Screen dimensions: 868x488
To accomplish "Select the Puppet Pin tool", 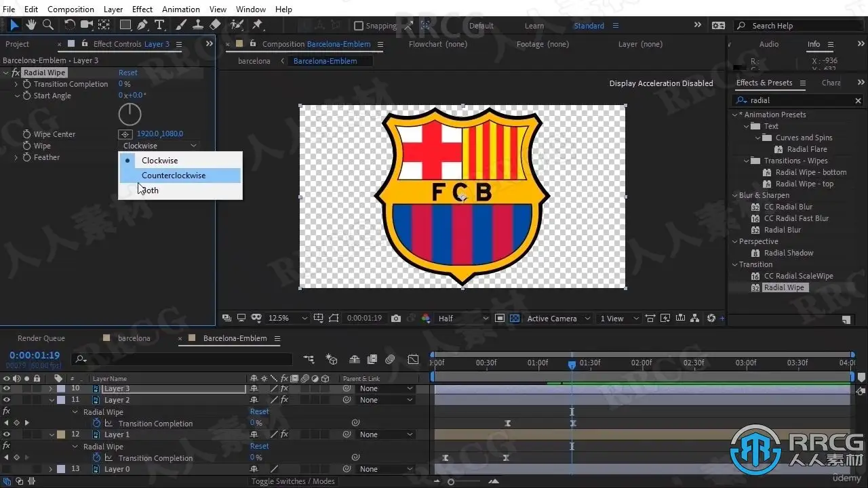I will [258, 25].
